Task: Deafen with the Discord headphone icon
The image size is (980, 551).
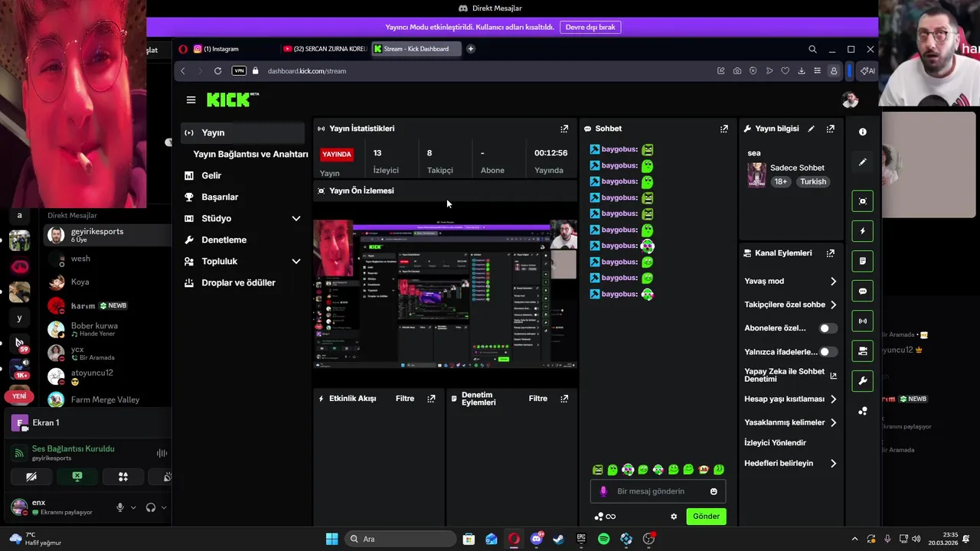Action: coord(151,507)
